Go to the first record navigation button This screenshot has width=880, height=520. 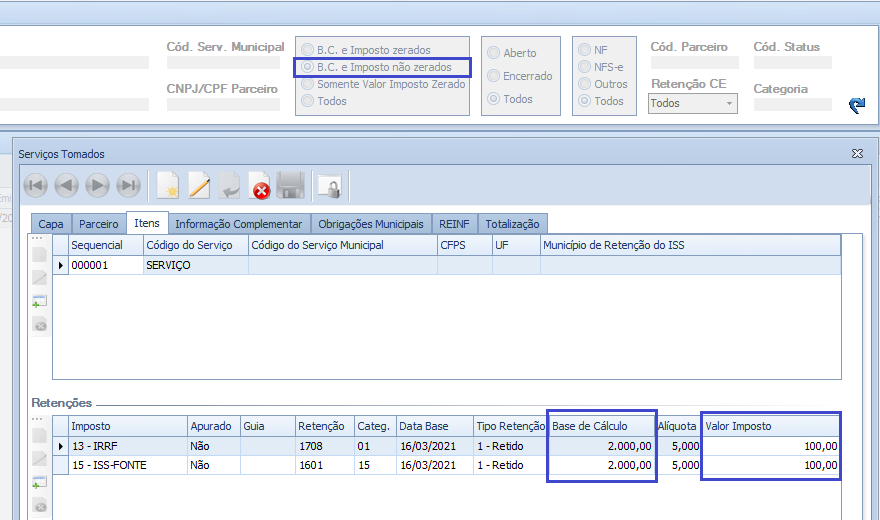click(x=35, y=186)
